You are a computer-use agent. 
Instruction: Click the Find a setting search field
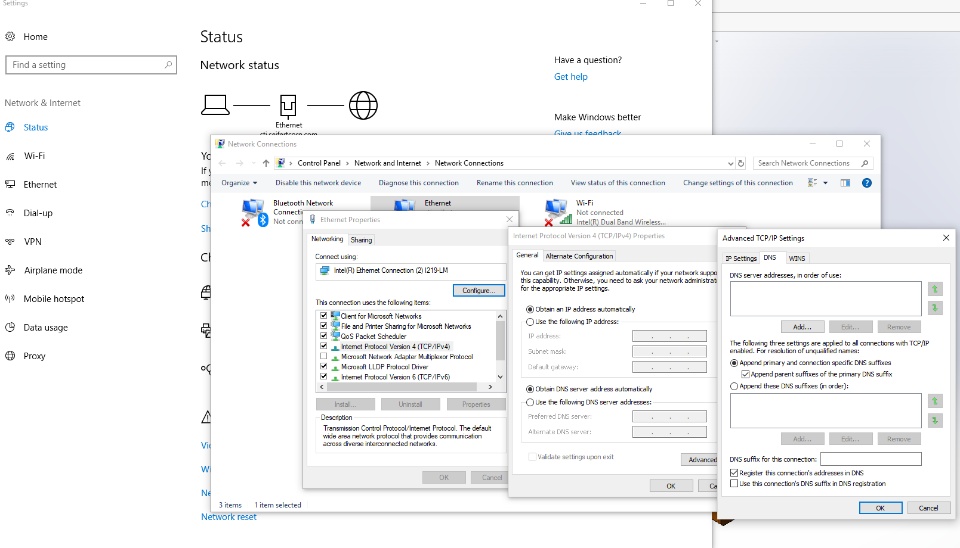click(x=91, y=64)
